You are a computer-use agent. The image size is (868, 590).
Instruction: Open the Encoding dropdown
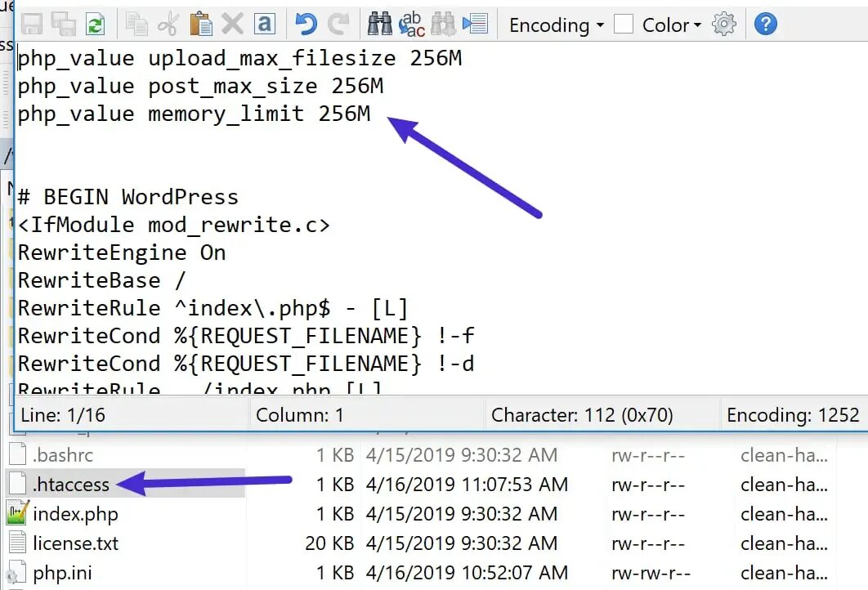[x=557, y=25]
